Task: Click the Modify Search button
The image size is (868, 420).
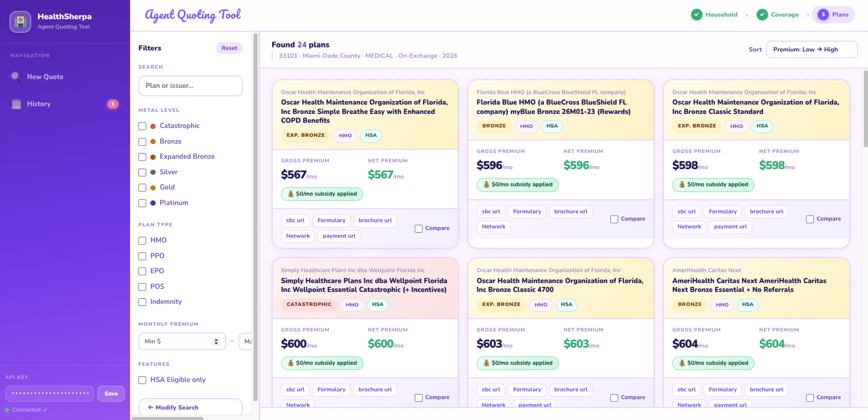Action: tap(190, 408)
